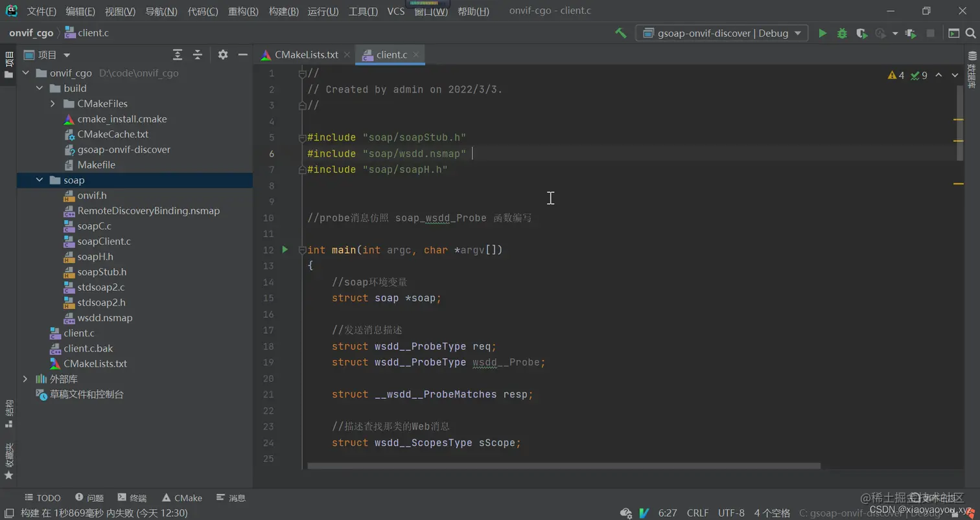This screenshot has width=980, height=520.
Task: Close the client.c editor tab
Action: pyautogui.click(x=416, y=55)
